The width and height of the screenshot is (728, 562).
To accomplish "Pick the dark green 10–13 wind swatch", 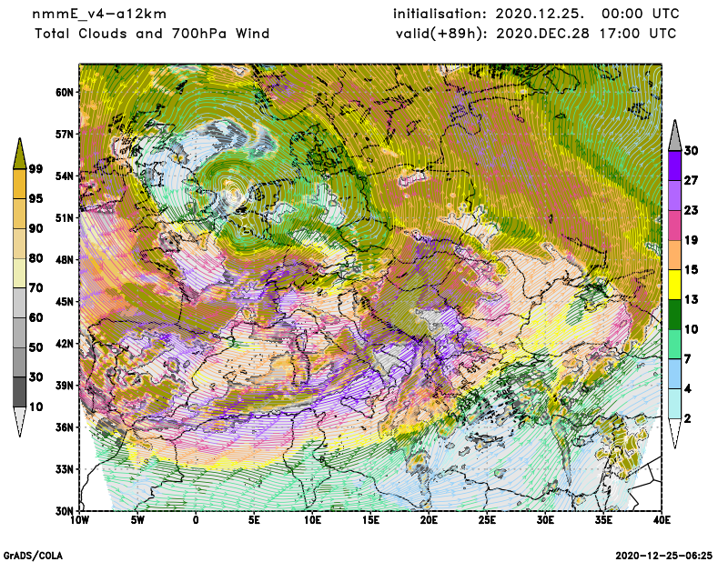I will tap(674, 314).
